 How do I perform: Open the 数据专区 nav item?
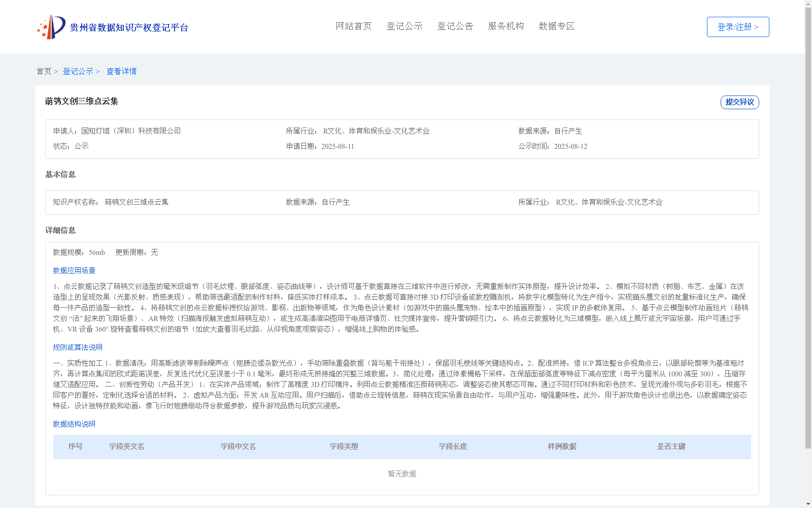coord(557,26)
